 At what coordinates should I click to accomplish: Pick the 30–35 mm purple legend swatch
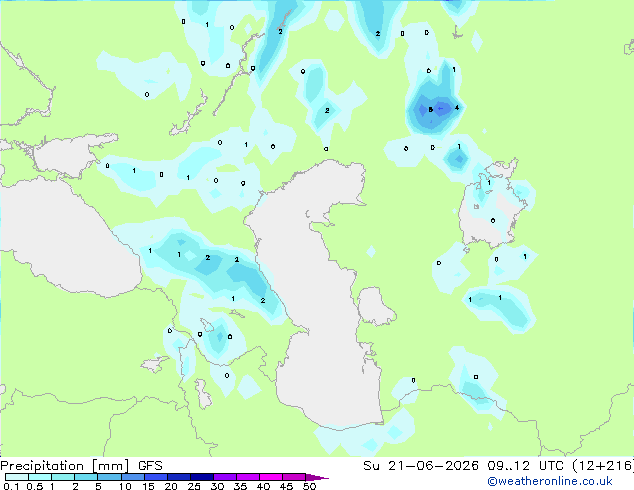click(225, 477)
